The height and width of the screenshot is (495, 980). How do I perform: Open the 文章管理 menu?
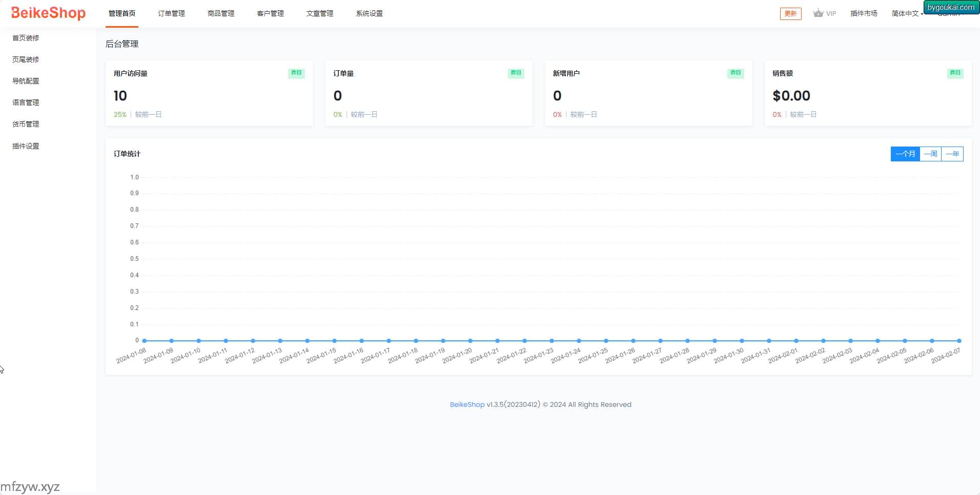click(320, 13)
